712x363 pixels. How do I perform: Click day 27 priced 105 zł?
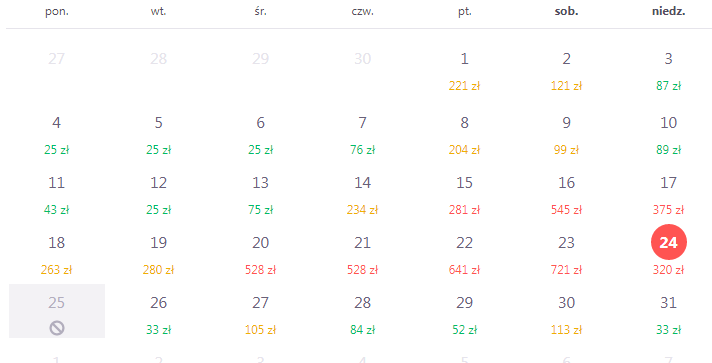[261, 315]
